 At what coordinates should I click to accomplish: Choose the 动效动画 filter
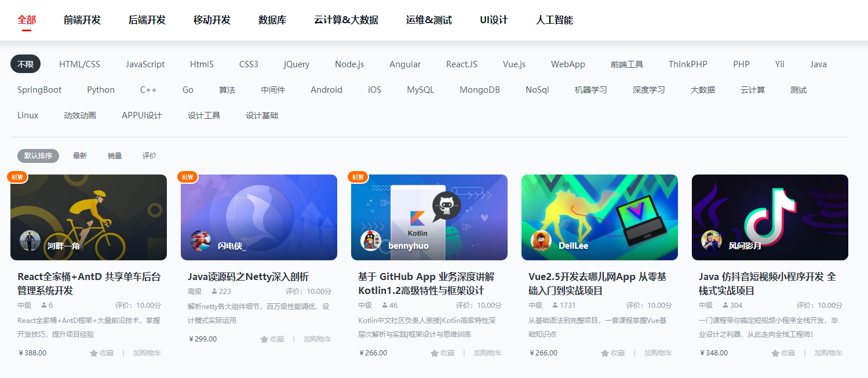[x=80, y=115]
